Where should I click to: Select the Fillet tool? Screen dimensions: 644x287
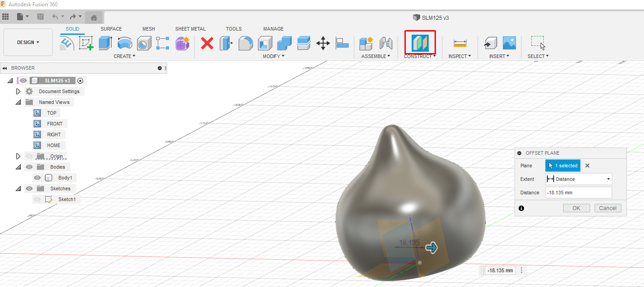coord(245,44)
